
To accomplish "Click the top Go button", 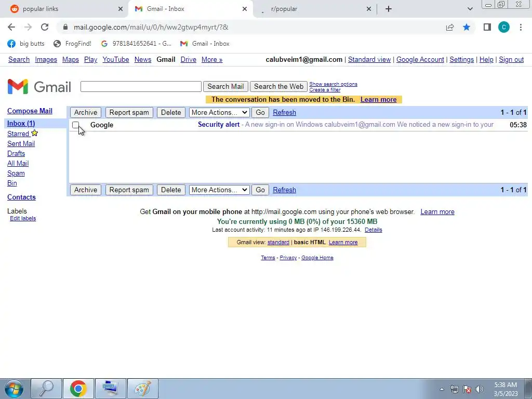I will (260, 112).
